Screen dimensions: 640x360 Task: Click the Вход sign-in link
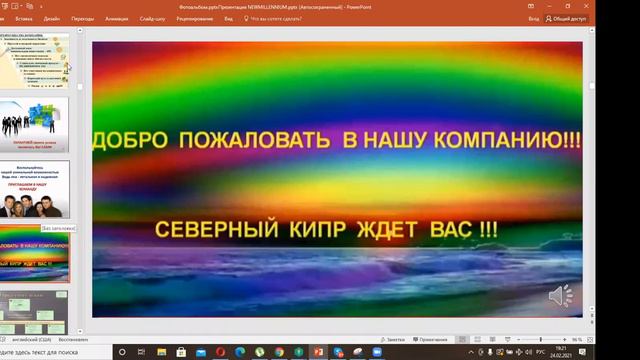(533, 19)
